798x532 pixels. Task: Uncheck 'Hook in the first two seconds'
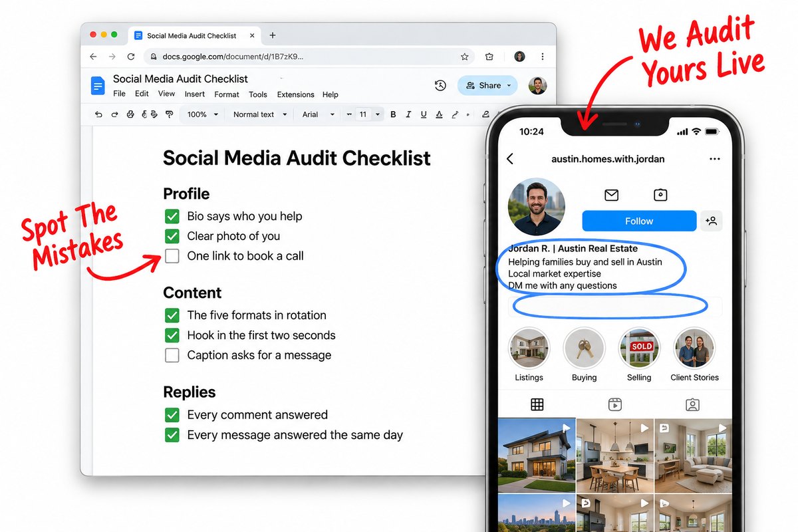pos(172,335)
